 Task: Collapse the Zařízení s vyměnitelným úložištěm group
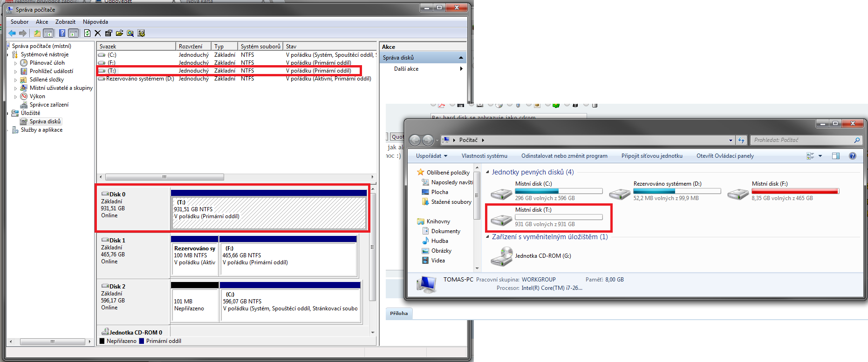[487, 237]
